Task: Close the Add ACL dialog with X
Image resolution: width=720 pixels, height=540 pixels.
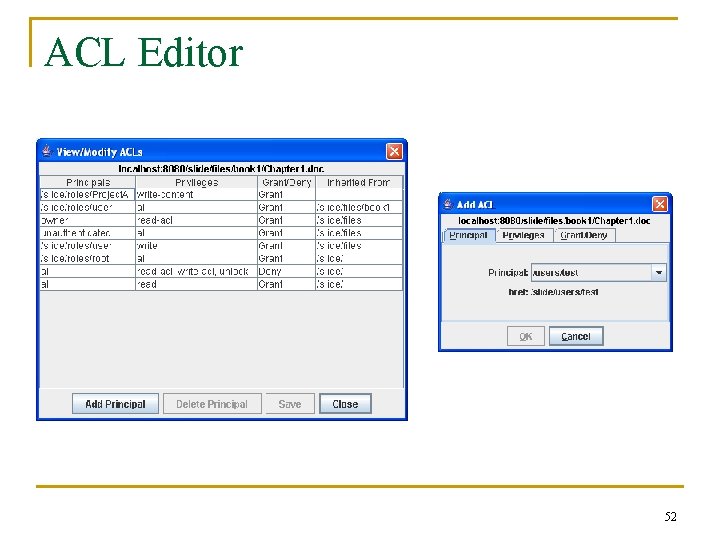Action: pos(660,203)
